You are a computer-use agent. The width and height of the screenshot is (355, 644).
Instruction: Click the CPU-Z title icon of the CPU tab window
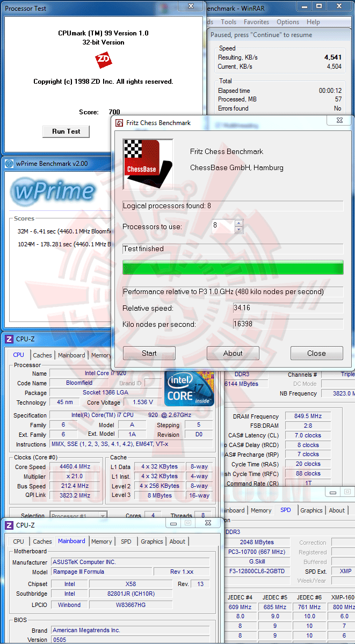[9, 339]
